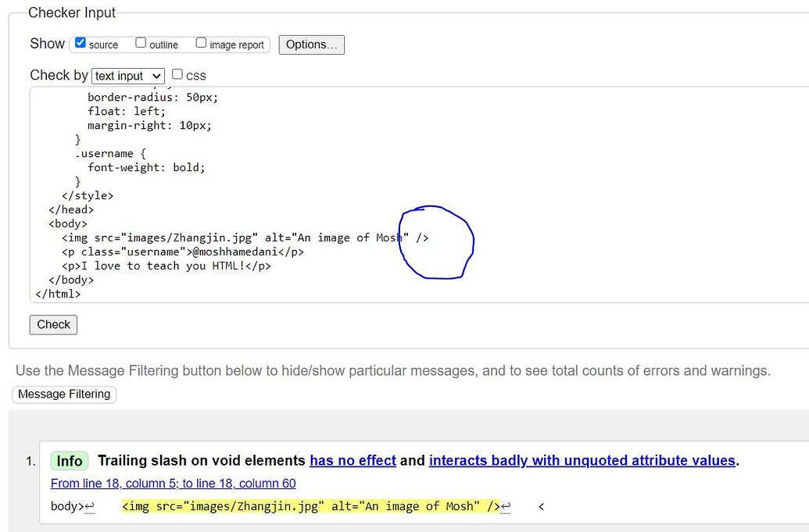This screenshot has height=532, width=809.
Task: Open the Message Filtering panel
Action: (x=63, y=395)
